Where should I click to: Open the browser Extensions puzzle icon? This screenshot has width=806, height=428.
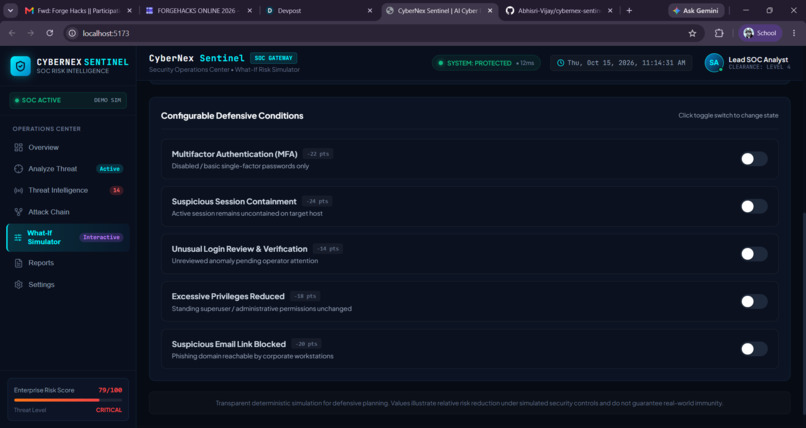pyautogui.click(x=719, y=33)
